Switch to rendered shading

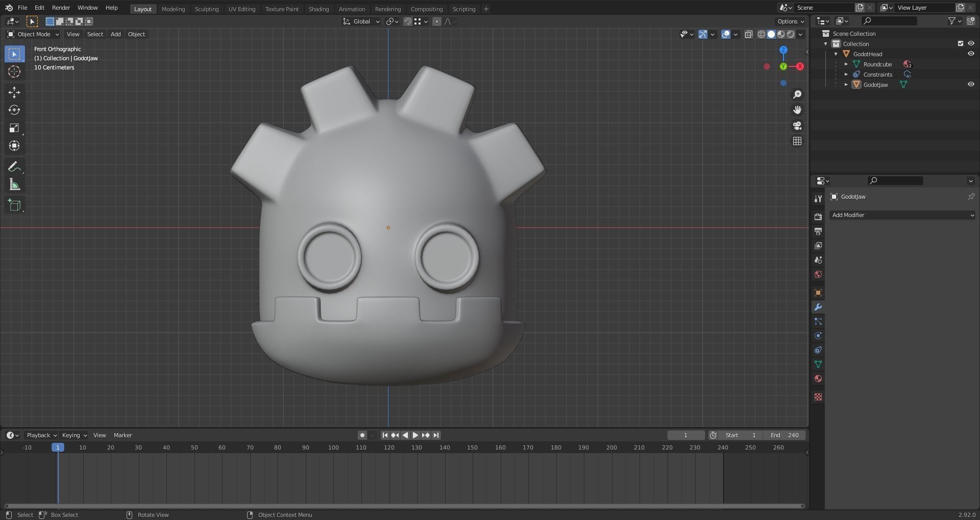[x=791, y=34]
